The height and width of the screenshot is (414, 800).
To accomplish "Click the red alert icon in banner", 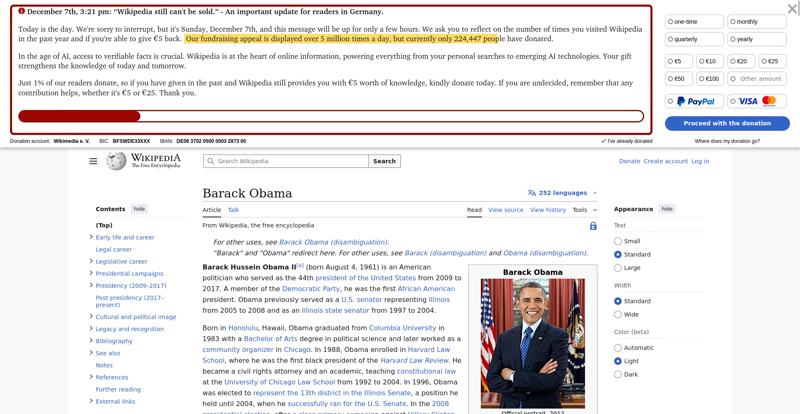I will pyautogui.click(x=21, y=11).
